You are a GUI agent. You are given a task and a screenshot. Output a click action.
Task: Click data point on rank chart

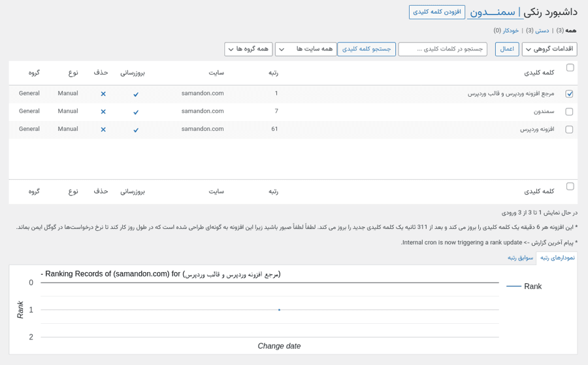point(280,310)
